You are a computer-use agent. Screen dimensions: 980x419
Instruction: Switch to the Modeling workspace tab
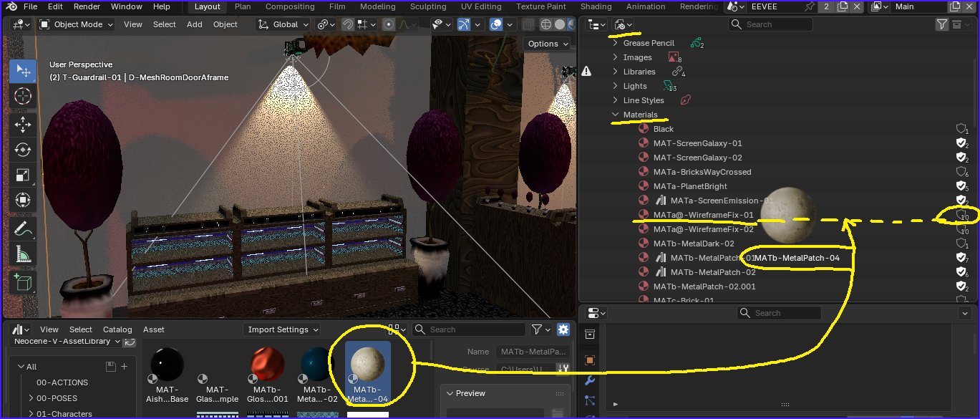pos(377,6)
